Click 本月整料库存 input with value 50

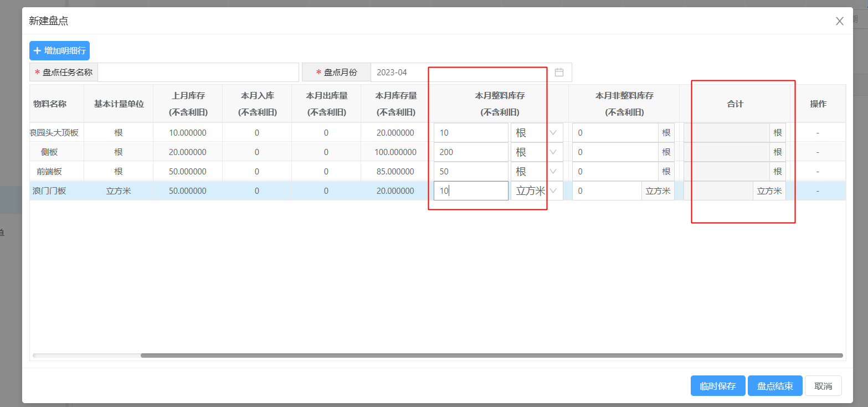tap(470, 172)
